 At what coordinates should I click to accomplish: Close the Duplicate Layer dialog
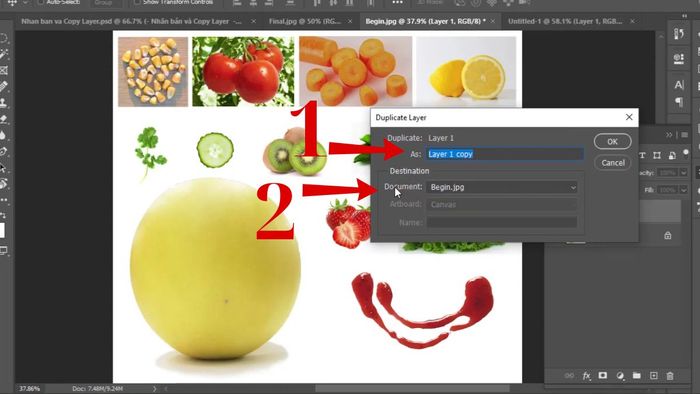point(629,117)
